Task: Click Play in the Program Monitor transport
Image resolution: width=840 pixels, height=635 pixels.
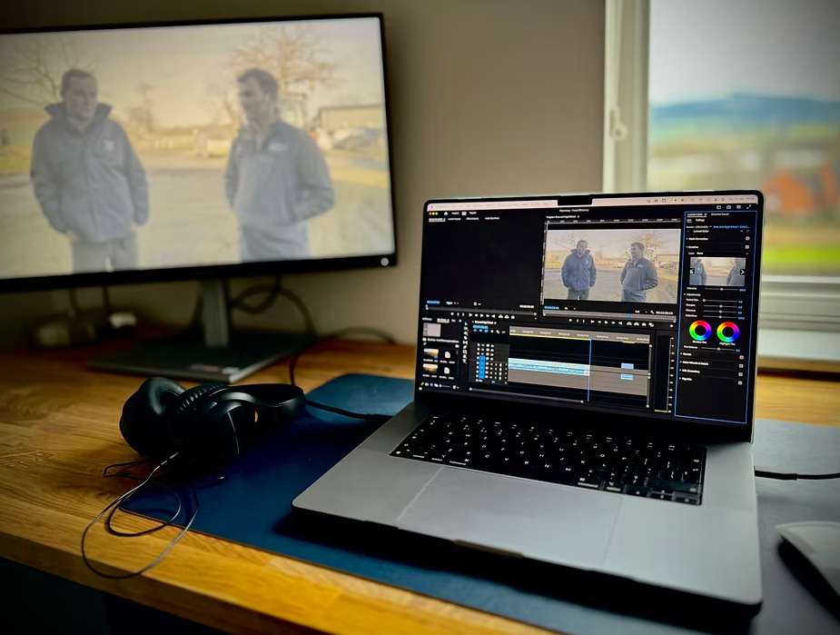Action: pyautogui.click(x=592, y=321)
